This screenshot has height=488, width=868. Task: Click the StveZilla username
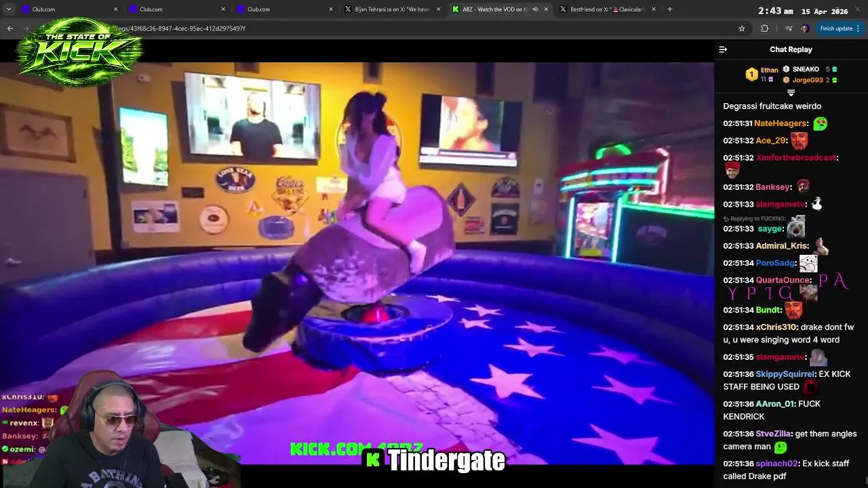773,434
